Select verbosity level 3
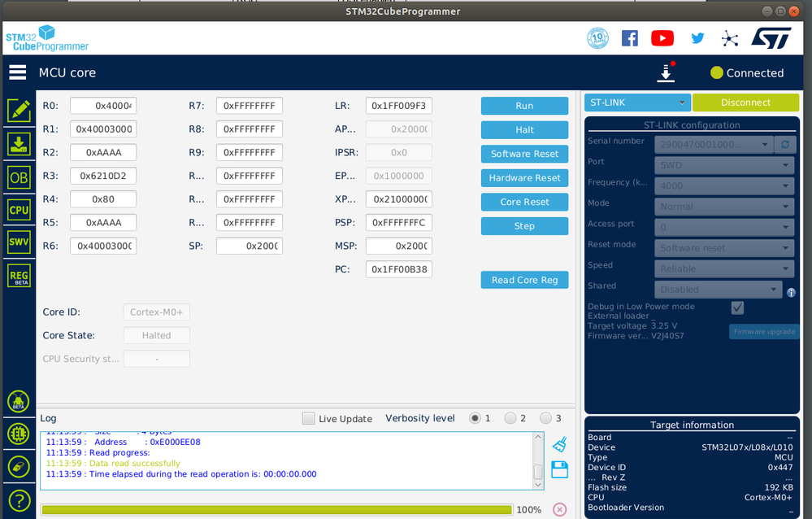The width and height of the screenshot is (812, 519). coord(545,418)
